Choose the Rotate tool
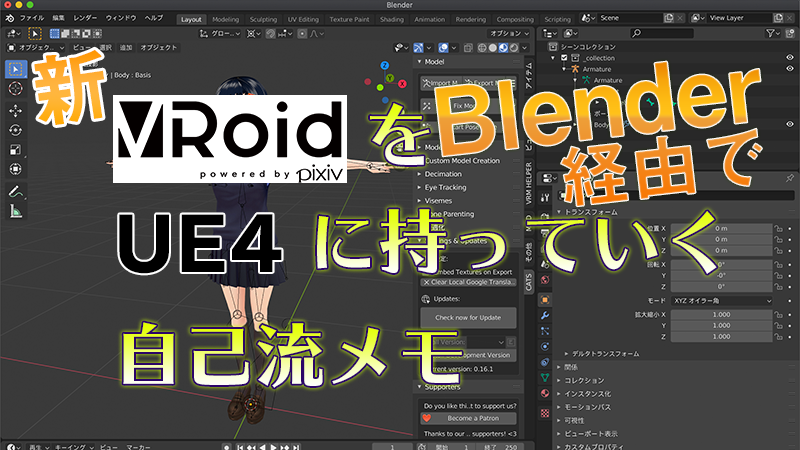Image resolution: width=800 pixels, height=450 pixels. [16, 130]
